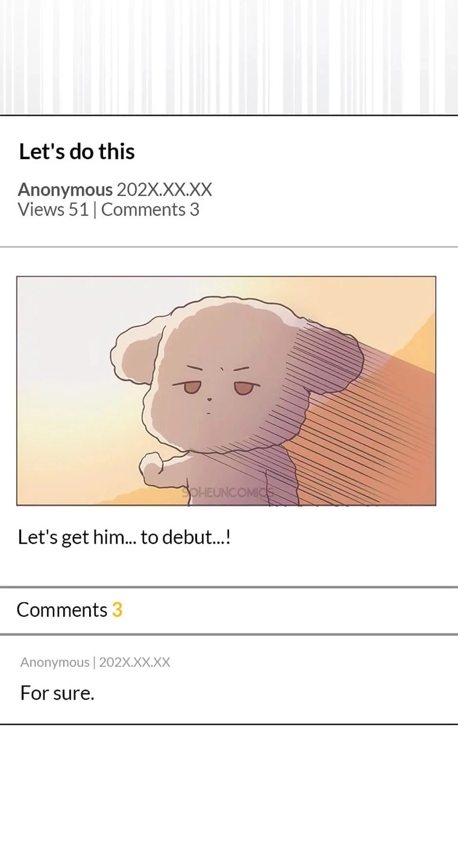Open the post title "Let's do this"
The image size is (458, 868).
click(x=76, y=151)
